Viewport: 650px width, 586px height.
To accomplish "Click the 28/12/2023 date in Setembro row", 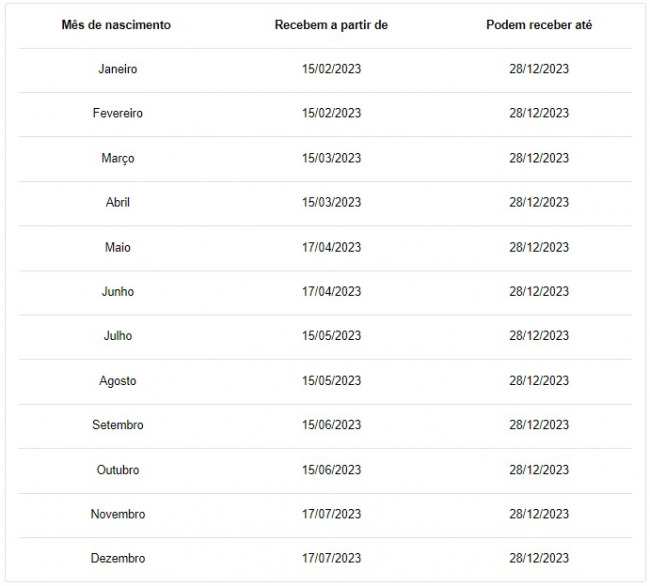I will [x=539, y=425].
